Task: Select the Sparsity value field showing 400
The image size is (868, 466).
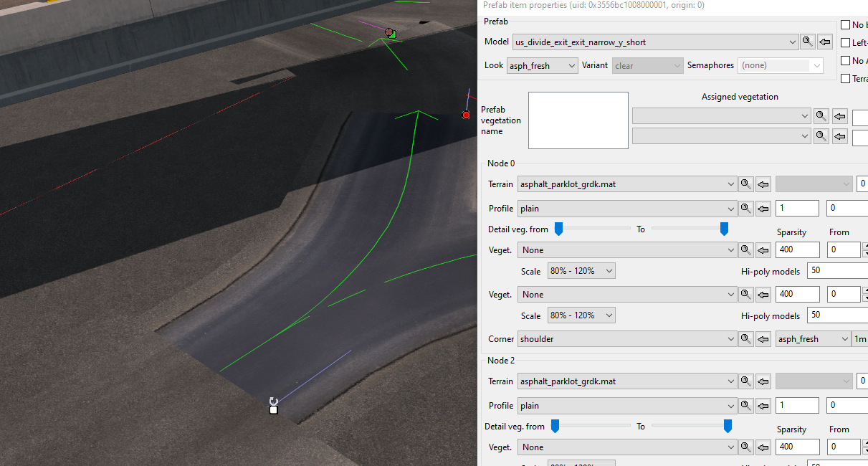Action: point(797,249)
